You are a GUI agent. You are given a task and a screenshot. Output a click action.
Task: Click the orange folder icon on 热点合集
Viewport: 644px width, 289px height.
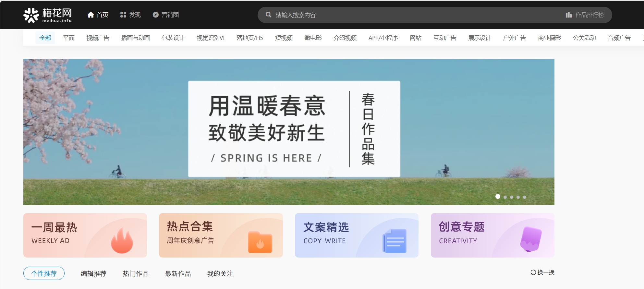(260, 242)
